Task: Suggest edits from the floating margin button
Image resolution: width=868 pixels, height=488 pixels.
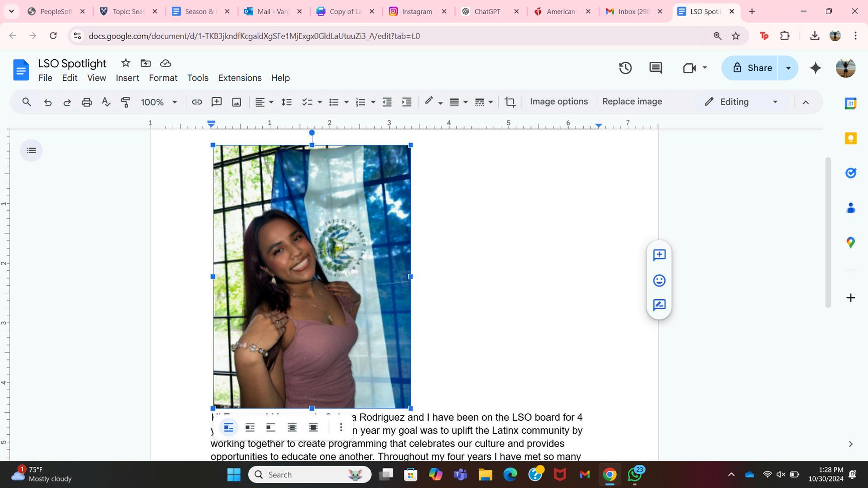Action: [x=659, y=305]
